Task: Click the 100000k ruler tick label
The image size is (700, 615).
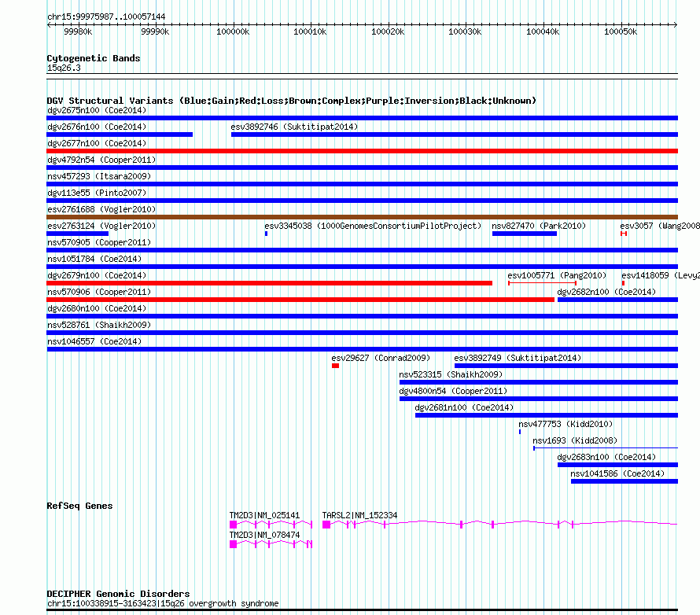Action: (233, 31)
